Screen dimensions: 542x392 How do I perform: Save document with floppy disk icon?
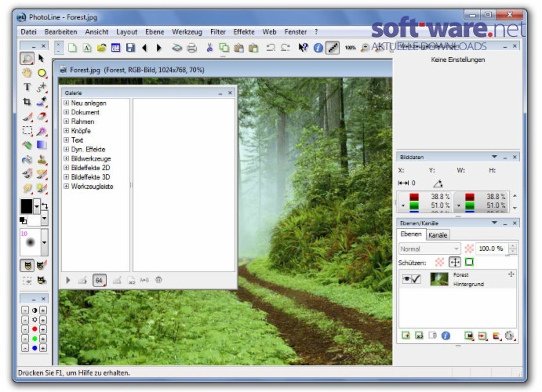tap(130, 48)
